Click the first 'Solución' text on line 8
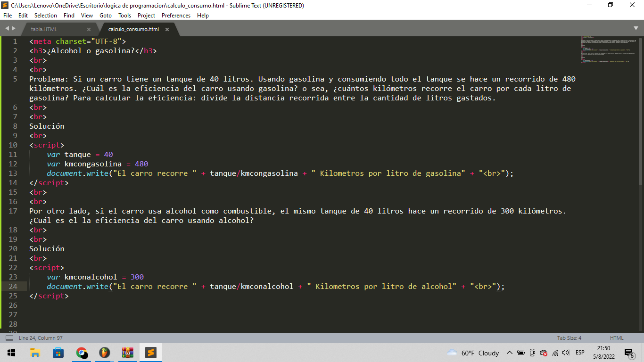The image size is (644, 362). pos(47,126)
